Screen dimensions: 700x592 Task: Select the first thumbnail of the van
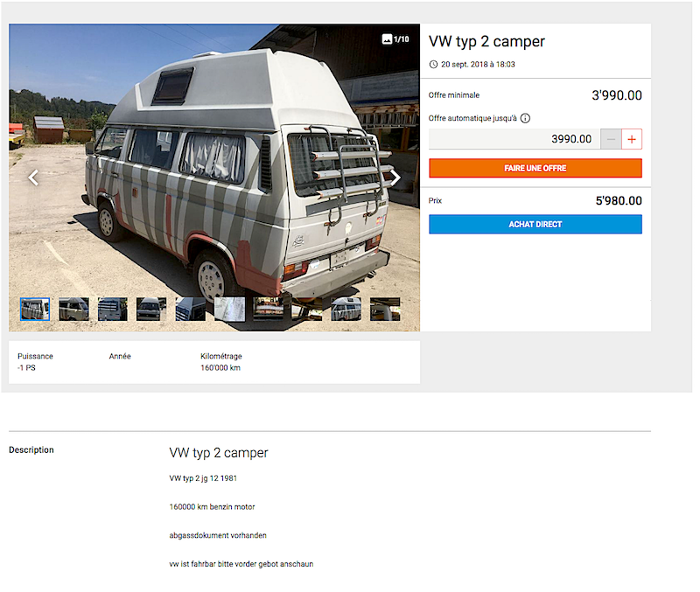click(x=35, y=310)
